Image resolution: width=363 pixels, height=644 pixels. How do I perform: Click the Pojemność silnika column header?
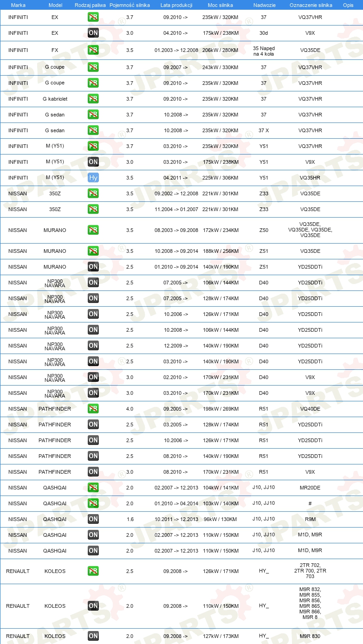point(130,5)
